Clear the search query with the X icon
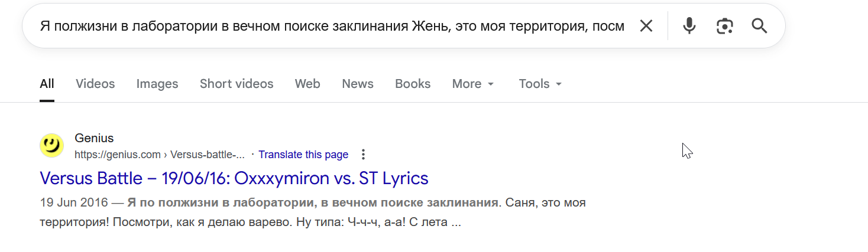868x252 pixels. pos(646,26)
